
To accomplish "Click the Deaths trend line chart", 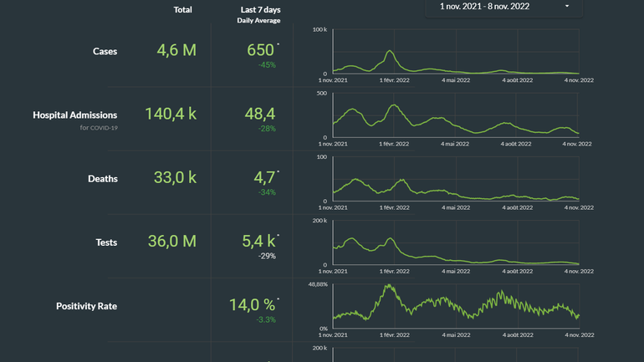I will [x=456, y=180].
